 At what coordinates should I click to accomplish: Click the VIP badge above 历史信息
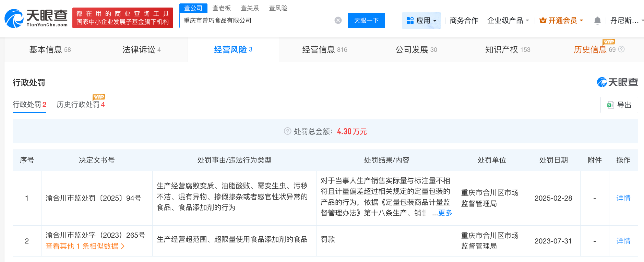pos(609,41)
